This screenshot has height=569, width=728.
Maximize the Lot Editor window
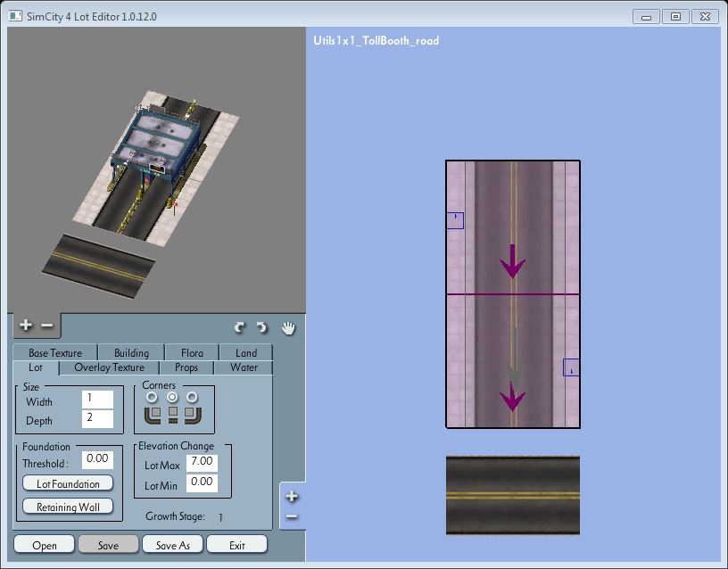click(x=676, y=17)
